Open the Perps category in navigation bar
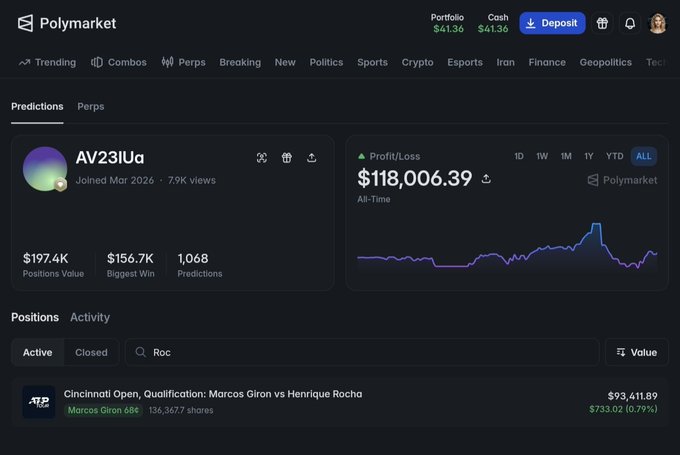 click(183, 62)
